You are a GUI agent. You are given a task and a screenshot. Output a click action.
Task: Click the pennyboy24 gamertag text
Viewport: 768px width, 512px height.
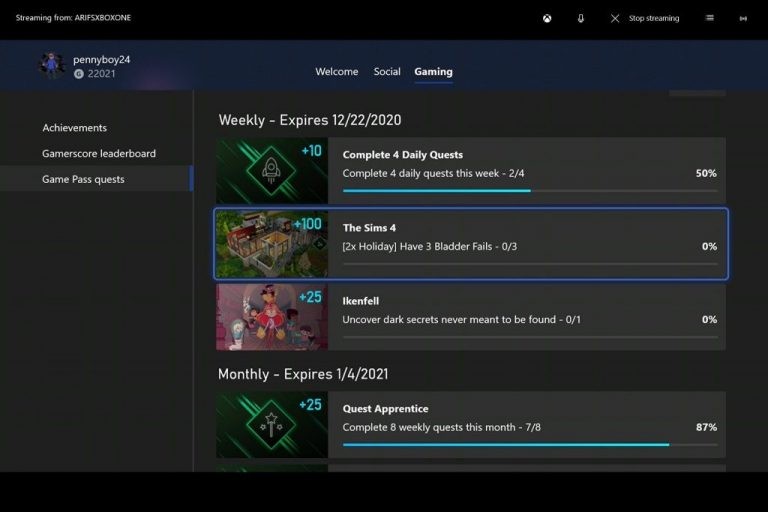tap(101, 60)
